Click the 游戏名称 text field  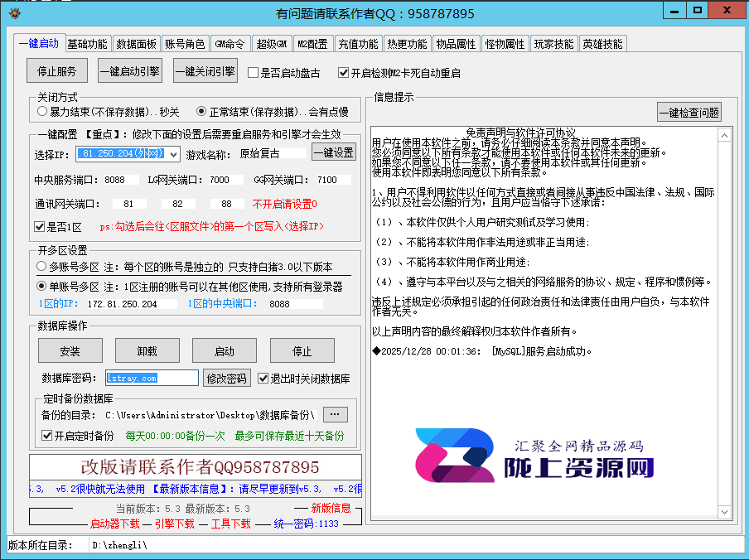coord(271,153)
